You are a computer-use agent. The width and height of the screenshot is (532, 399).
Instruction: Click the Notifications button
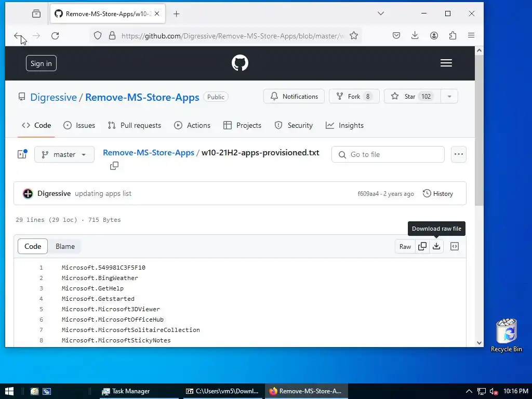pos(294,96)
